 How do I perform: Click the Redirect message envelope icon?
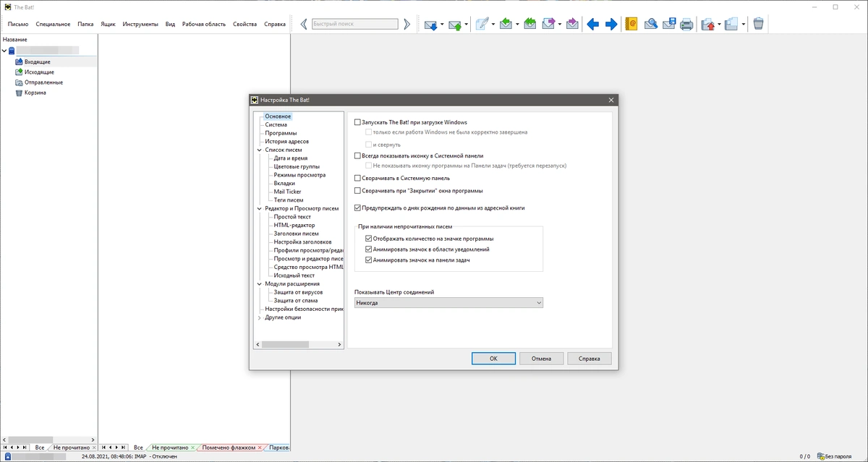coord(572,24)
